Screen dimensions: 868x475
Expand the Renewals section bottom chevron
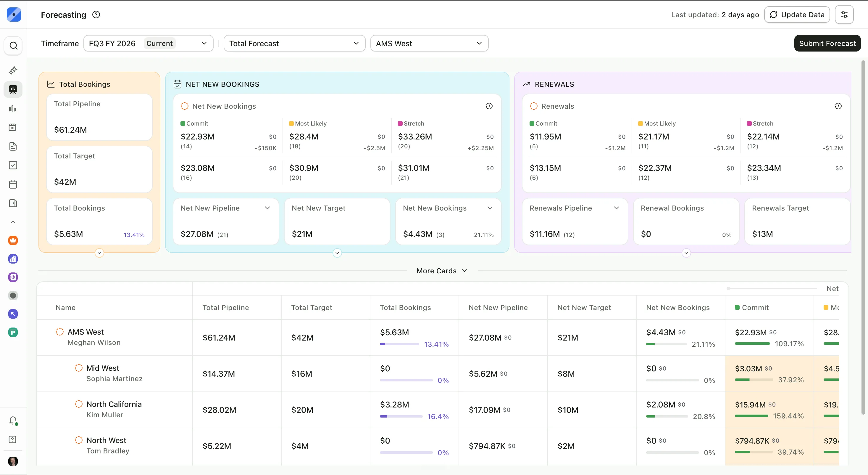tap(686, 253)
